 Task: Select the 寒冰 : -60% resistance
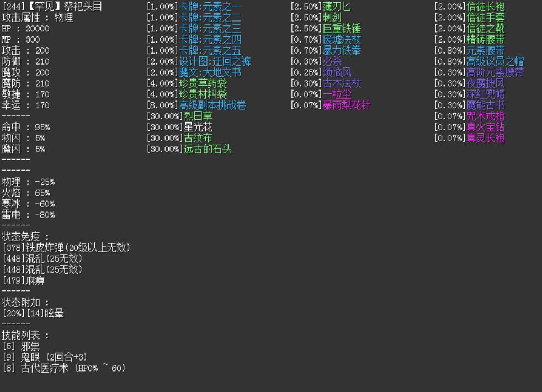tap(28, 204)
